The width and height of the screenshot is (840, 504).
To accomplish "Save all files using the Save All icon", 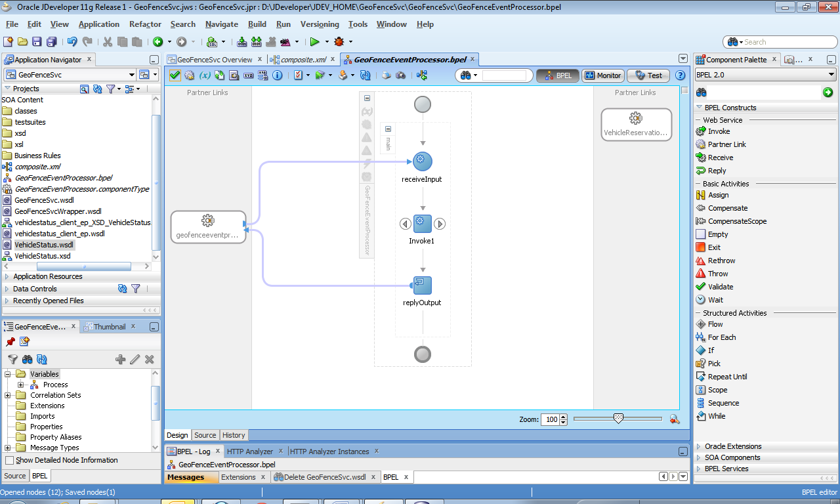I will point(51,41).
